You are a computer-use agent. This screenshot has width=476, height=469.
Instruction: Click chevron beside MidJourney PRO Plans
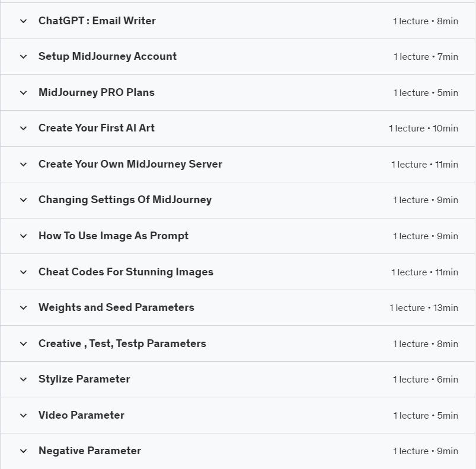(x=23, y=93)
